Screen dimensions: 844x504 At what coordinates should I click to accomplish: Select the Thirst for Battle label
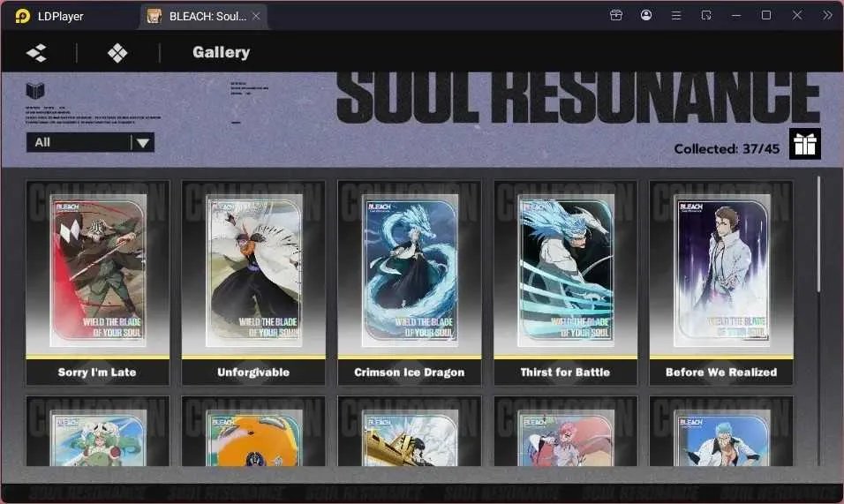coord(565,372)
